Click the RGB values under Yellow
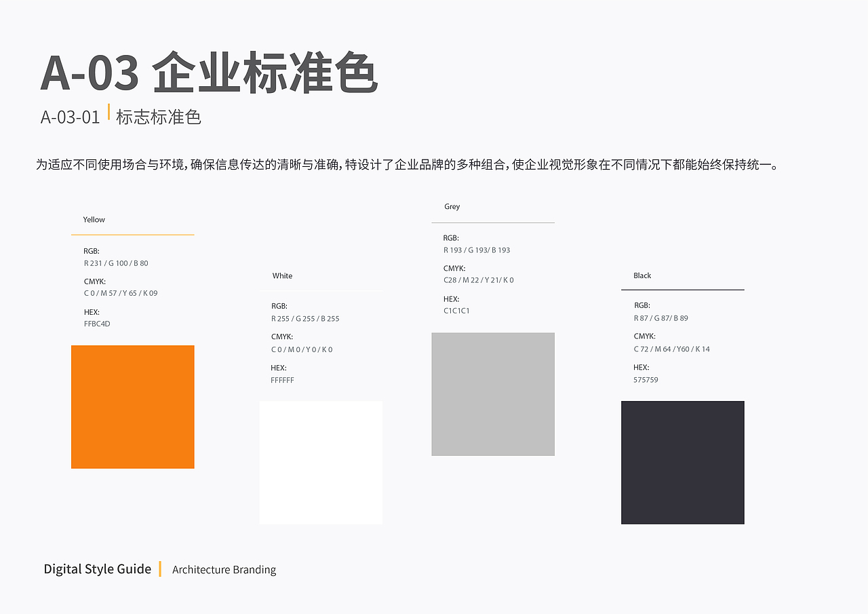This screenshot has width=868, height=614. [115, 263]
